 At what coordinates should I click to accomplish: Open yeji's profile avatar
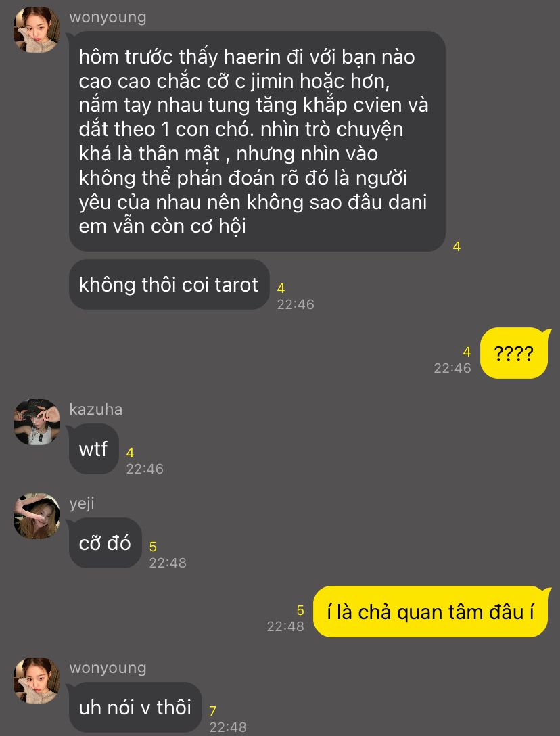click(36, 515)
